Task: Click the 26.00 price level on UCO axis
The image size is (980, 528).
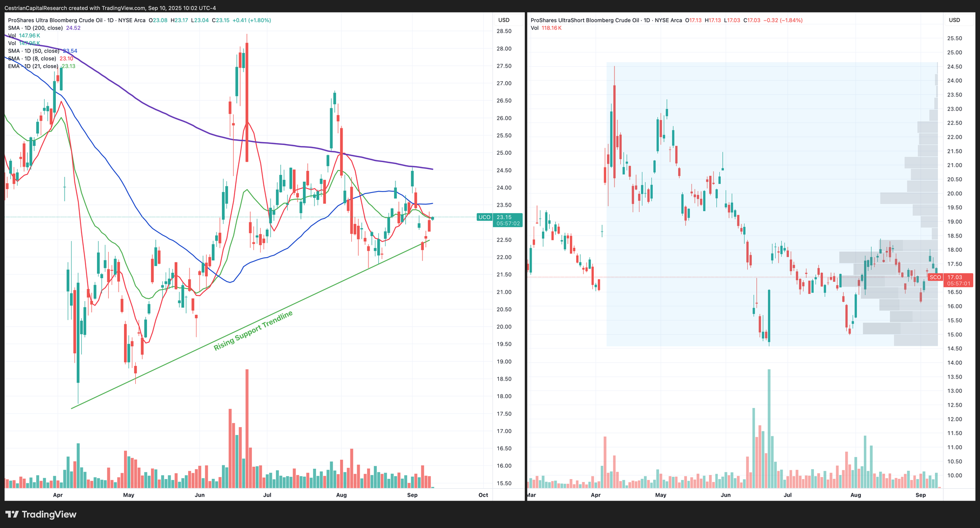Action: coord(504,118)
